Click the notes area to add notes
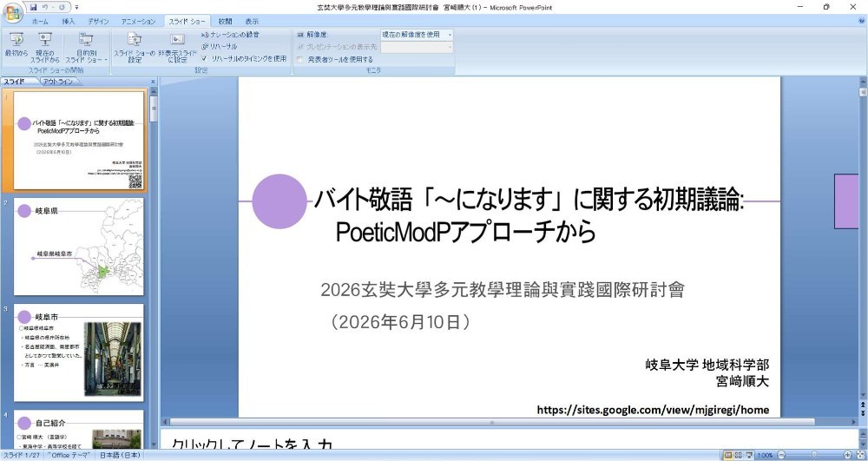This screenshot has width=868, height=461. pos(508,439)
